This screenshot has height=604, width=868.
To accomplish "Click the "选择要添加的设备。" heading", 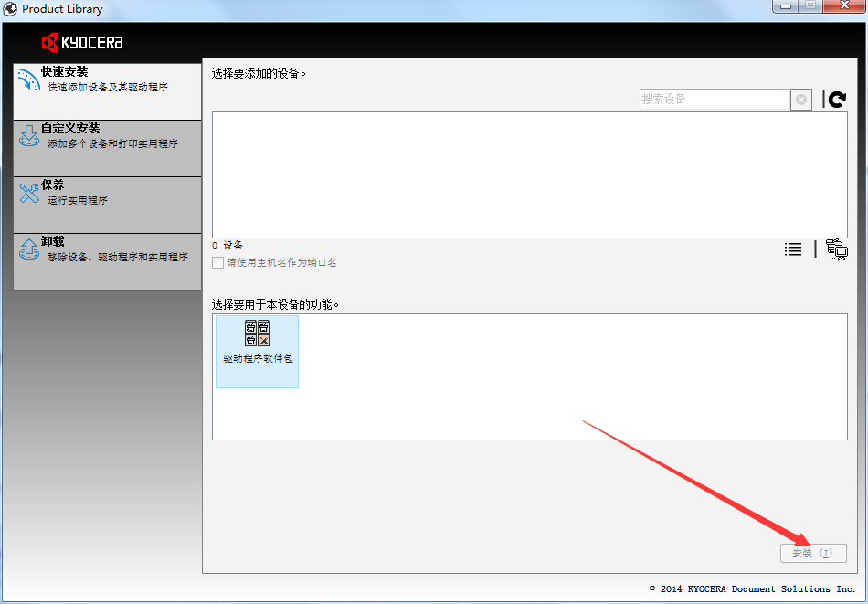I will (x=259, y=73).
